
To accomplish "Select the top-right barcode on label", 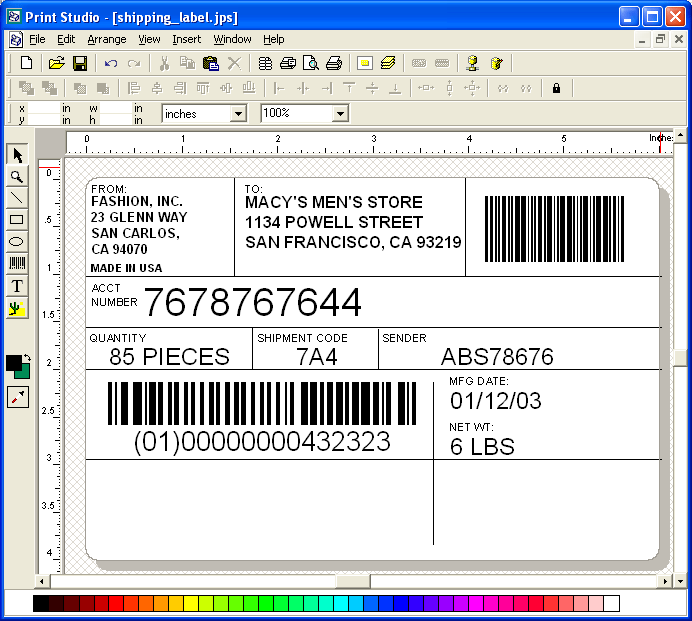I will click(x=554, y=229).
